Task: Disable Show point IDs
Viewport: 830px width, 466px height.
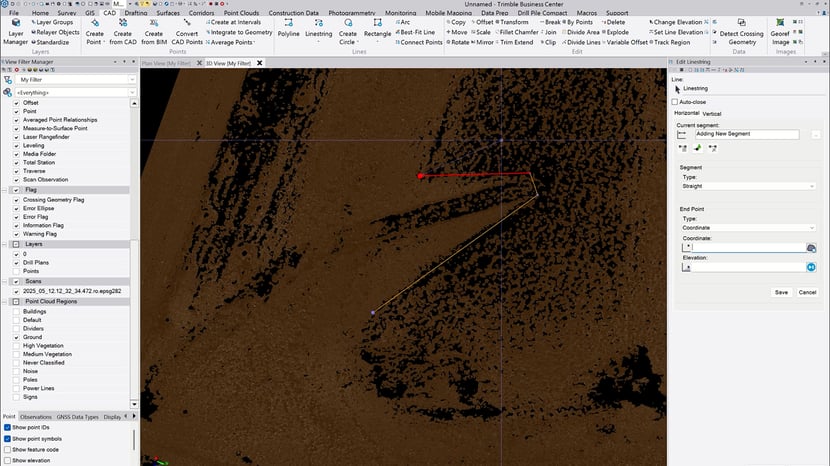Action: [7, 427]
